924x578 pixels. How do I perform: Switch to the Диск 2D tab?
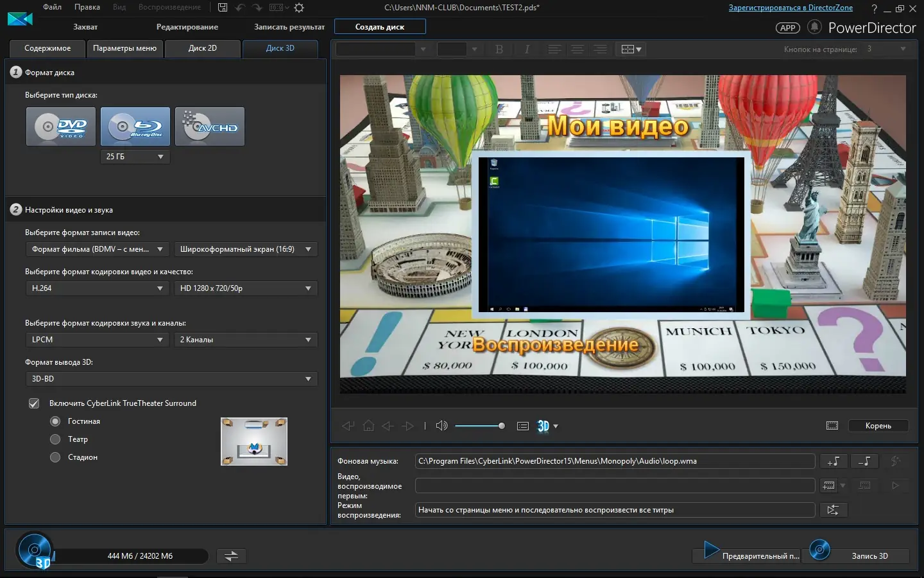tap(202, 48)
